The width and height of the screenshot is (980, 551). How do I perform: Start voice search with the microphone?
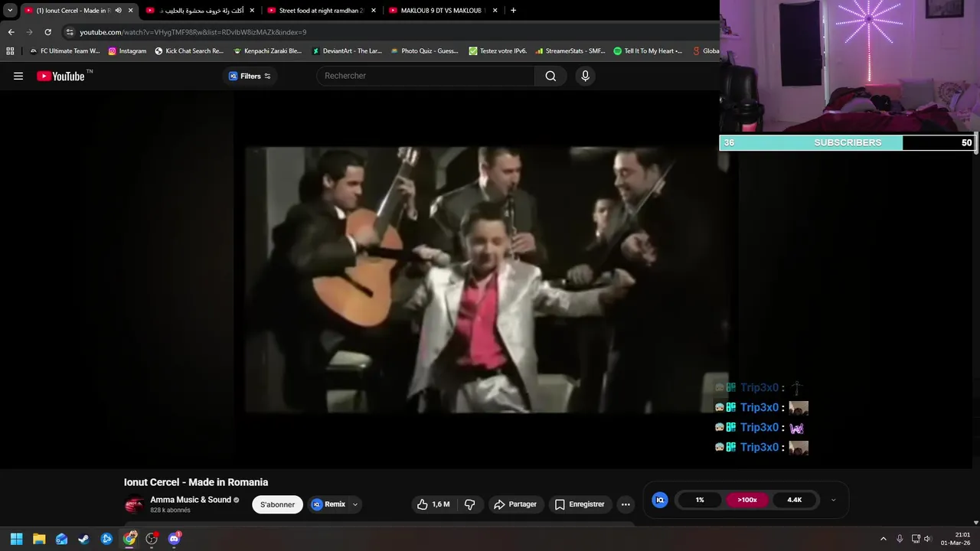click(585, 76)
